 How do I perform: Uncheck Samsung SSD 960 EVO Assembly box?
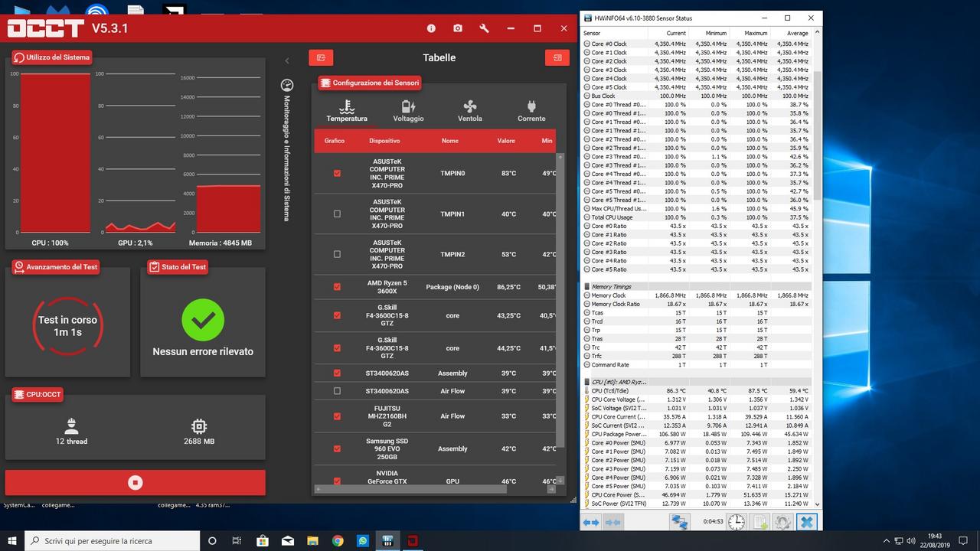pos(337,448)
